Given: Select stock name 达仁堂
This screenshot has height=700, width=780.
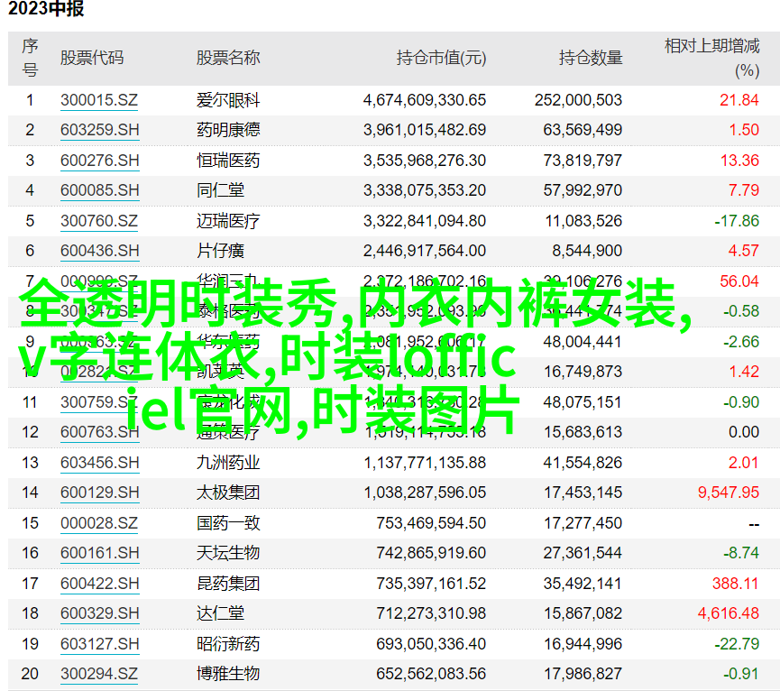Looking at the screenshot, I should coord(220,613).
